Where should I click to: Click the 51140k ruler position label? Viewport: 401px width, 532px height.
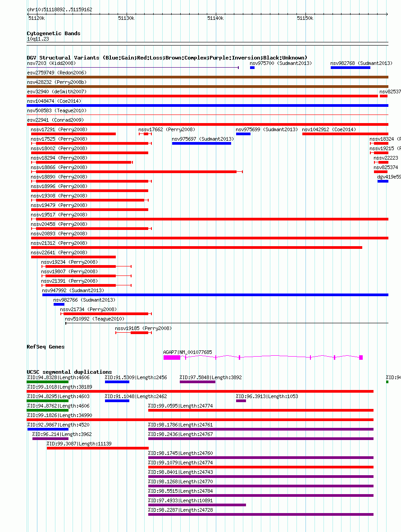click(x=215, y=18)
